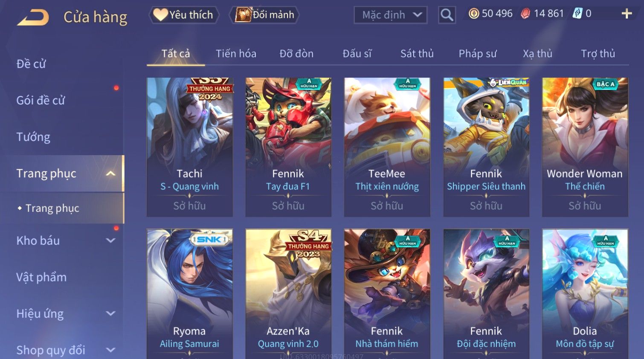Expand the Hiệu ứng sidebar section
The width and height of the screenshot is (644, 359).
click(111, 314)
